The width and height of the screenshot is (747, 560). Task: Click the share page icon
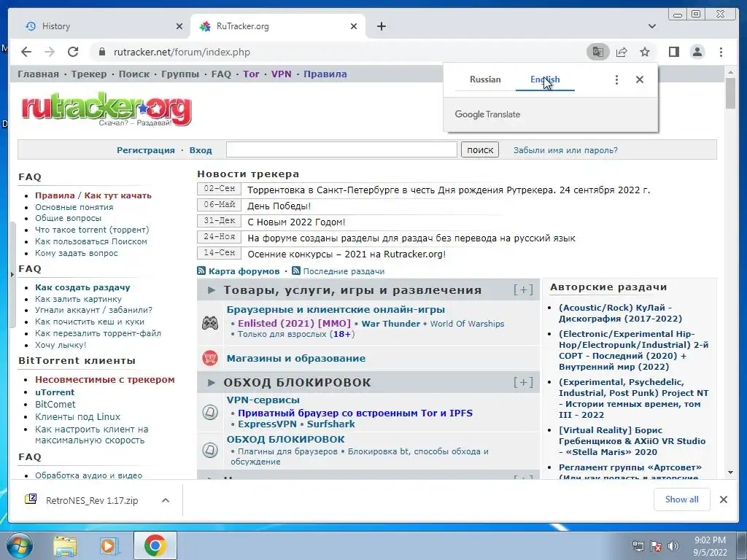click(x=622, y=52)
